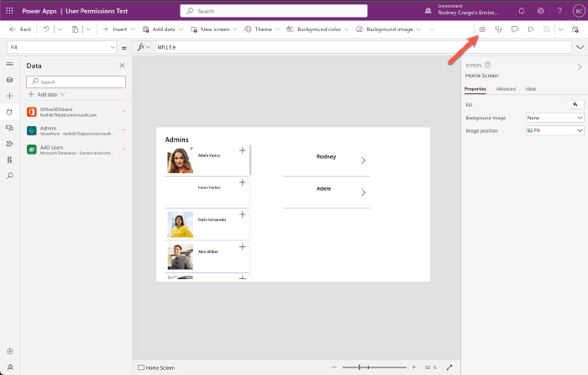
Task: Click the Back button
Action: [x=21, y=29]
